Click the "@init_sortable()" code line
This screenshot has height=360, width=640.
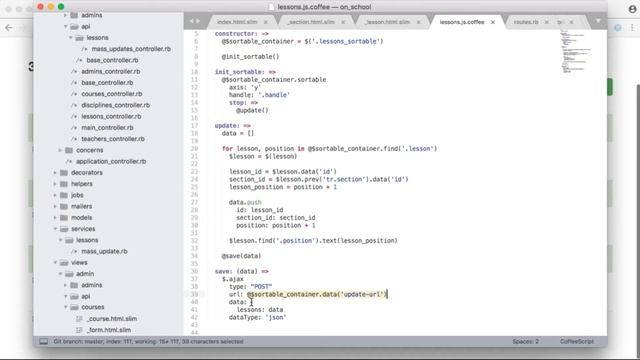(x=250, y=57)
